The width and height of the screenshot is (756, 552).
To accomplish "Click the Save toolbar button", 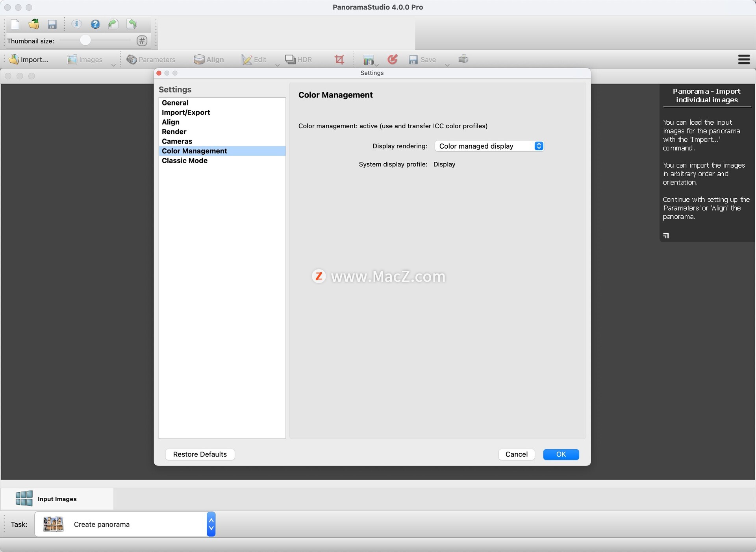I will click(422, 59).
